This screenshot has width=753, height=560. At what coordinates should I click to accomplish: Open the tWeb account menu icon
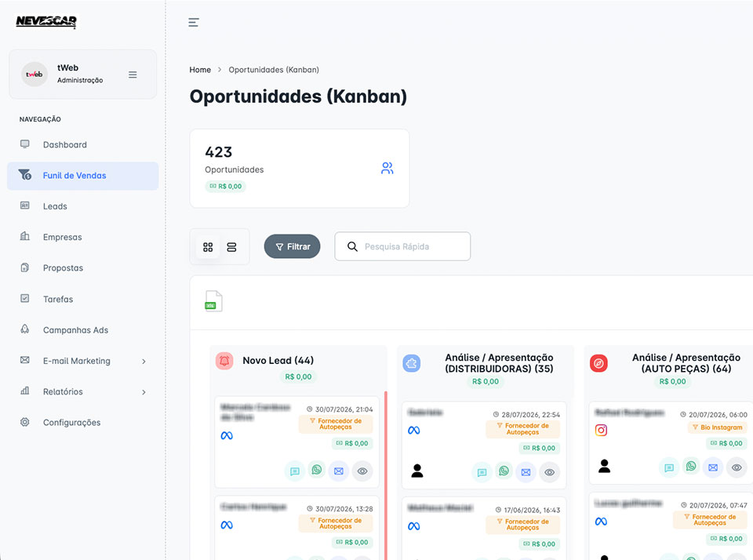click(x=133, y=75)
